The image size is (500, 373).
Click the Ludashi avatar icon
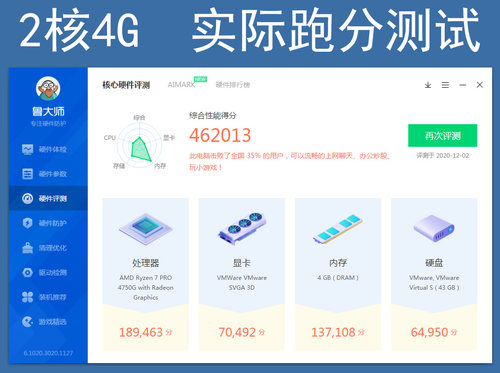click(x=48, y=88)
